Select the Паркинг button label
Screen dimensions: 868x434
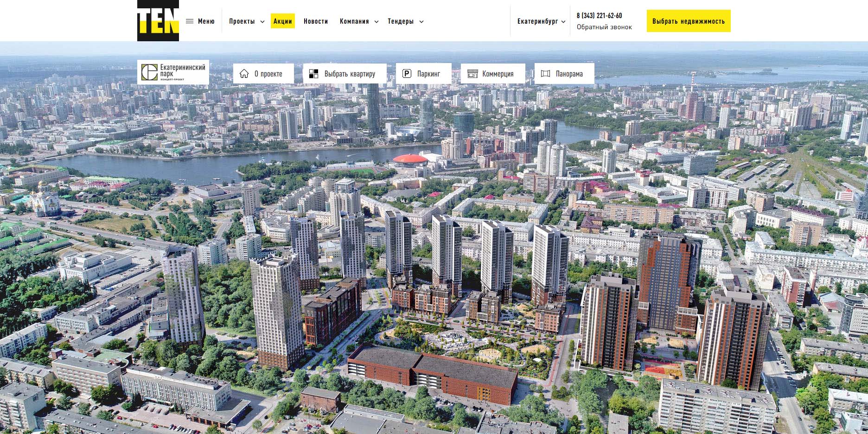(428, 74)
